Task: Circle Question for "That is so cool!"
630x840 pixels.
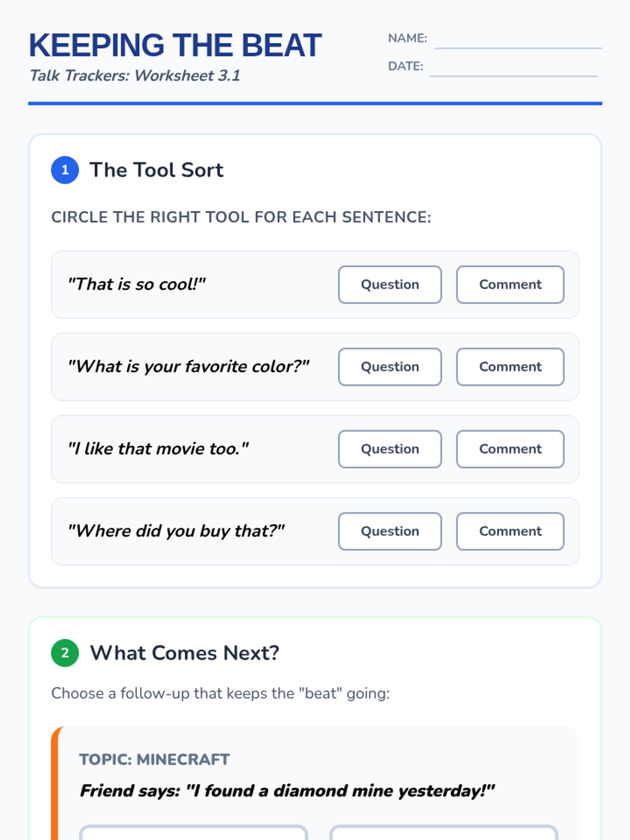Action: (x=390, y=285)
